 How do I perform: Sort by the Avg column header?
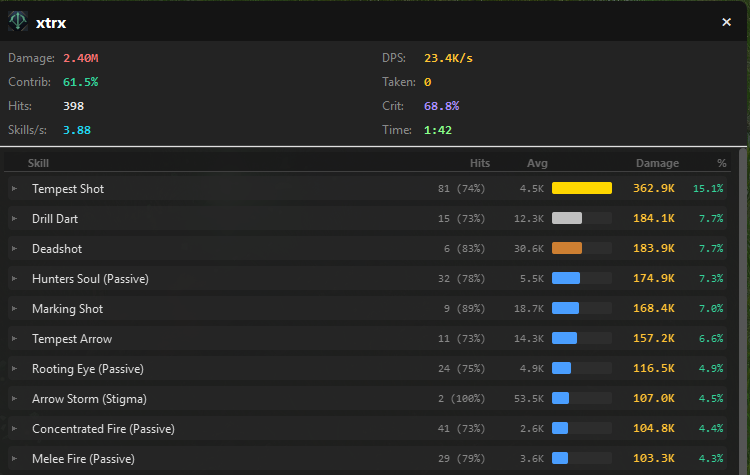coord(537,163)
